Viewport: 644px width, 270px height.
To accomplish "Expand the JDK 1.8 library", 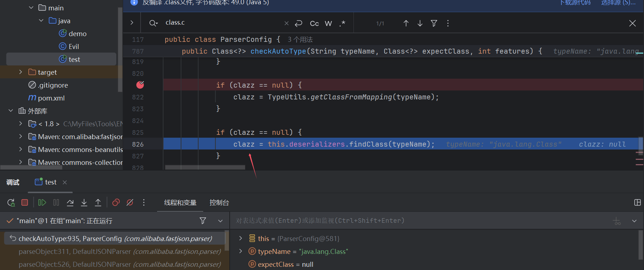I will [x=21, y=123].
